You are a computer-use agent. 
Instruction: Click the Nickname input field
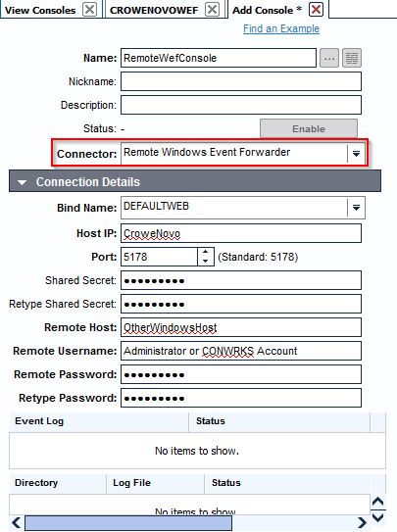click(241, 81)
